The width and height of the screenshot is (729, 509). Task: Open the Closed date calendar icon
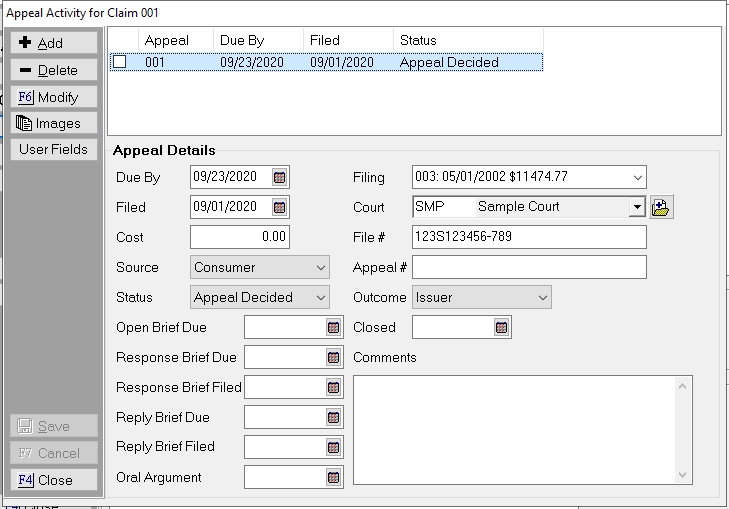tap(501, 328)
